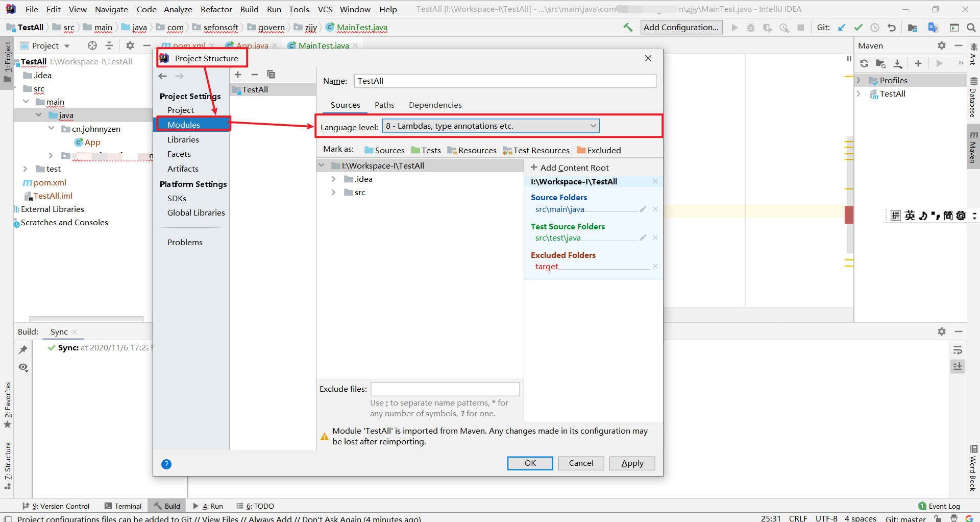Click Git: master branch in status bar
The width and height of the screenshot is (980, 522).
pyautogui.click(x=905, y=518)
